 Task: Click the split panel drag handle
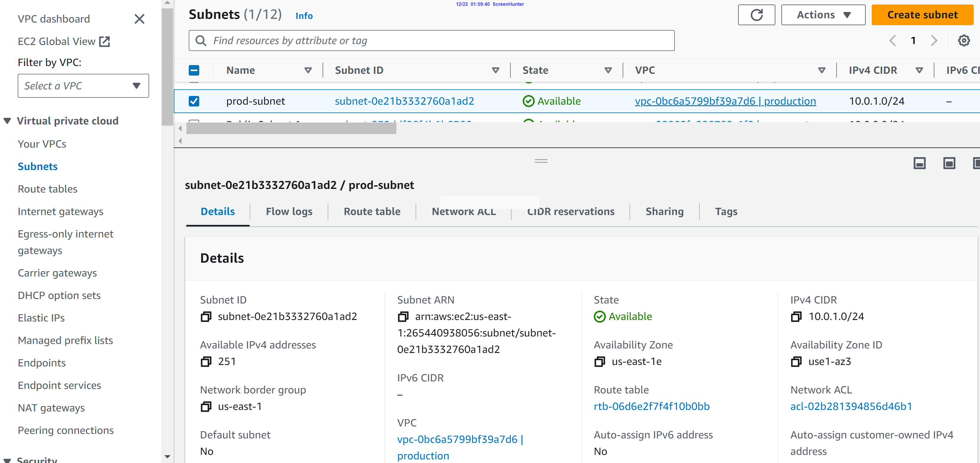pyautogui.click(x=541, y=161)
